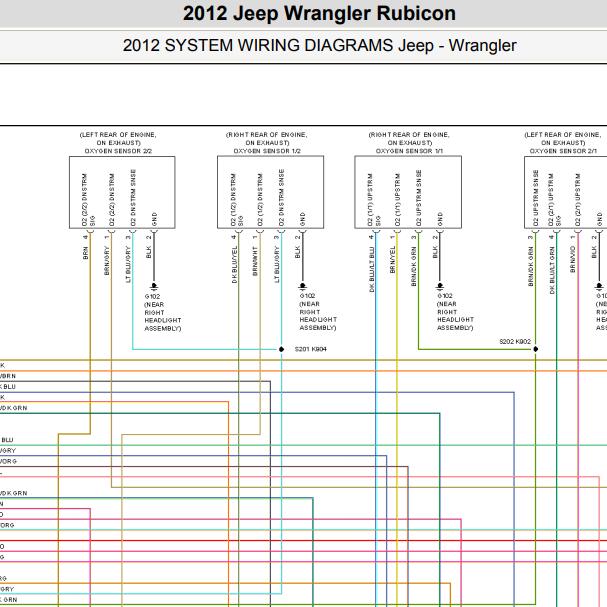Click the splice dot below S202 K902
Viewport: 607px width, 607px height.
[536, 349]
